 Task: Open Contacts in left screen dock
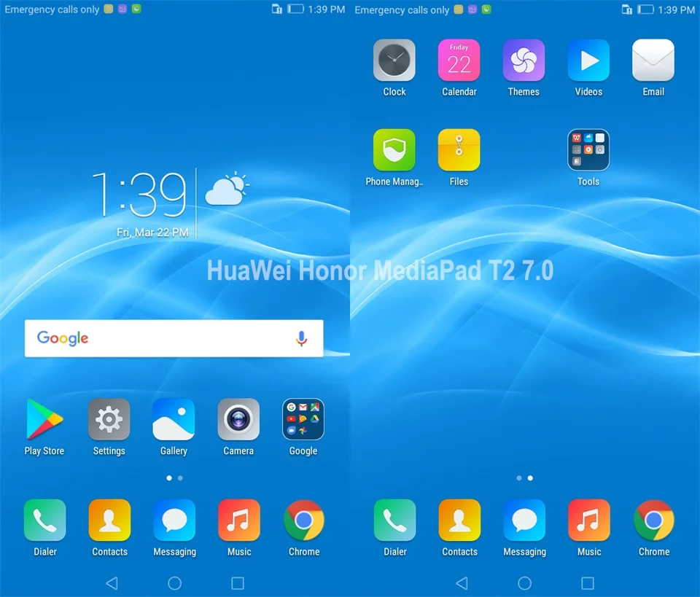tap(109, 520)
